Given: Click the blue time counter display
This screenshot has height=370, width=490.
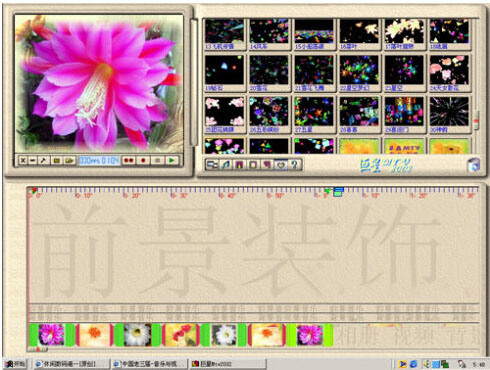Looking at the screenshot, I should tap(99, 160).
